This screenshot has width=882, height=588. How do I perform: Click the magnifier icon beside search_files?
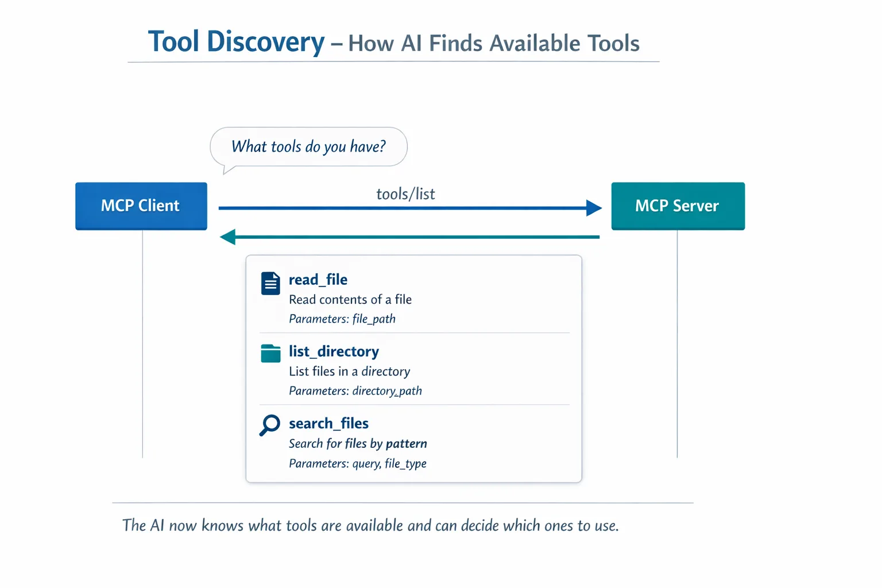point(270,425)
